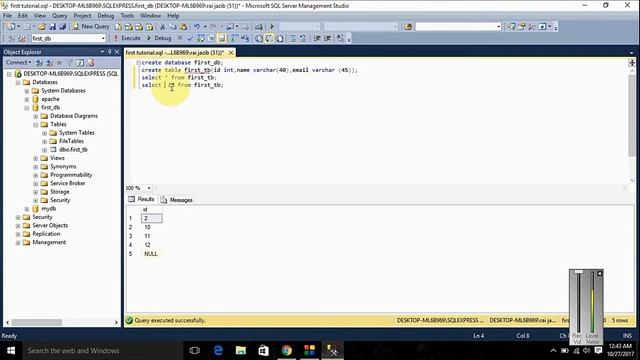
Task: Click the Search the web and Windows box
Action: pyautogui.click(x=101, y=351)
